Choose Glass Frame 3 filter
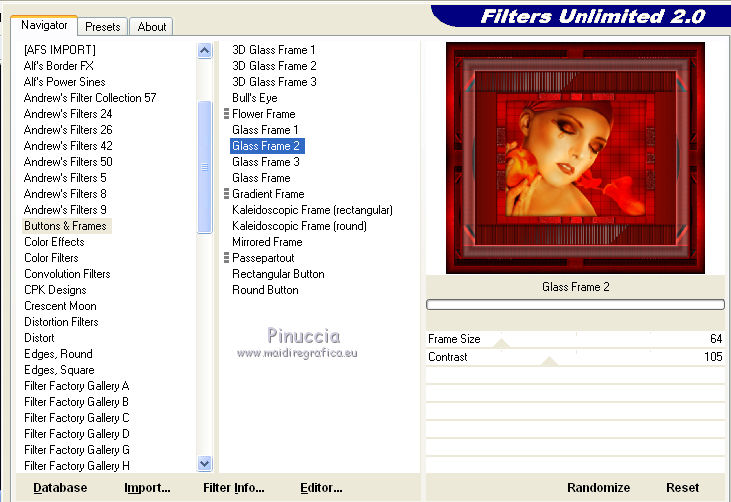This screenshot has width=731, height=502. click(266, 162)
